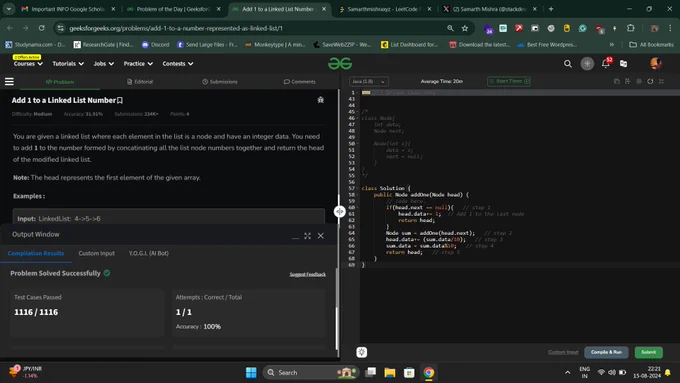Open the user profile avatar
The image size is (680, 383).
click(655, 64)
